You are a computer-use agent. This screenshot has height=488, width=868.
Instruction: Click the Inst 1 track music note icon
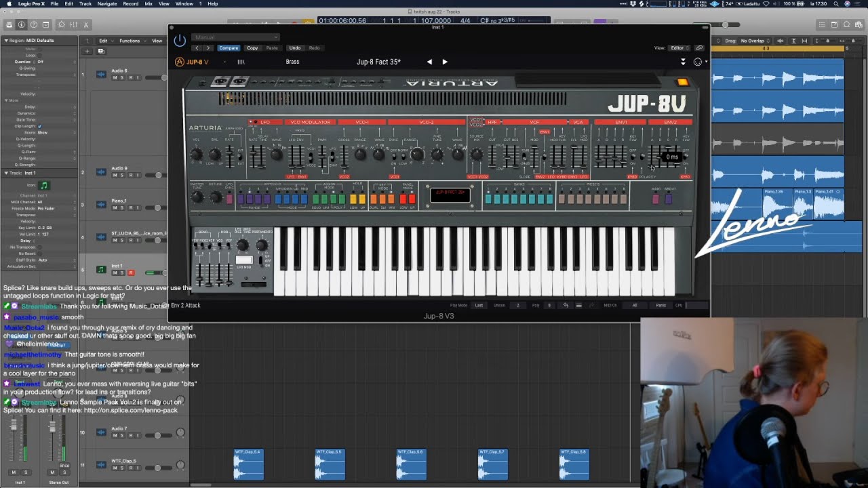(x=101, y=269)
